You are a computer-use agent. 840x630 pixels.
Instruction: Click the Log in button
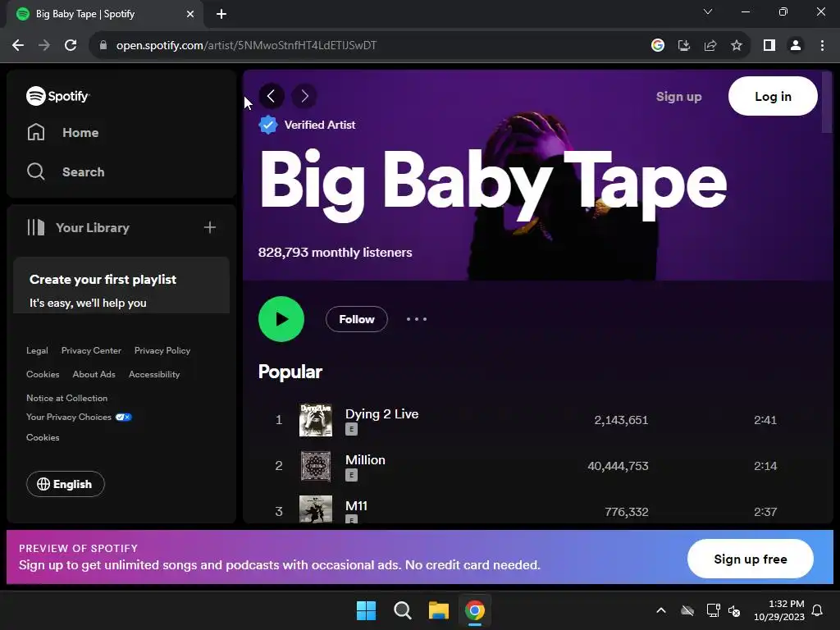click(773, 97)
